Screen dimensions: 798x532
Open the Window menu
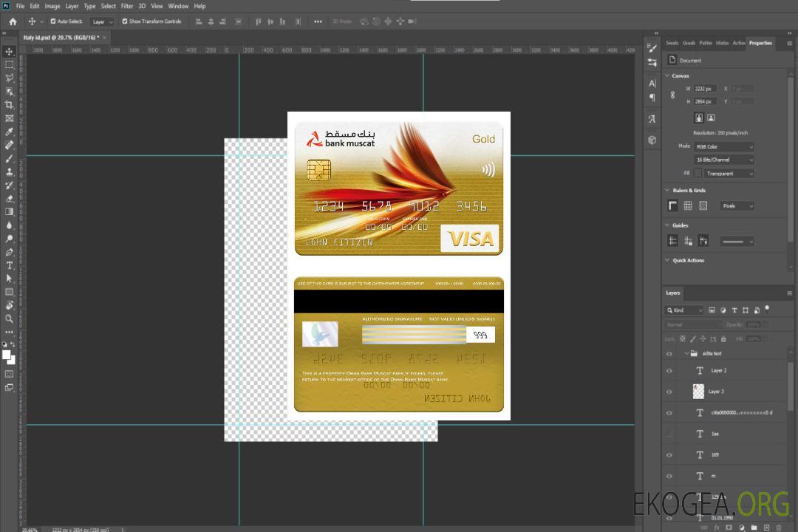(178, 6)
